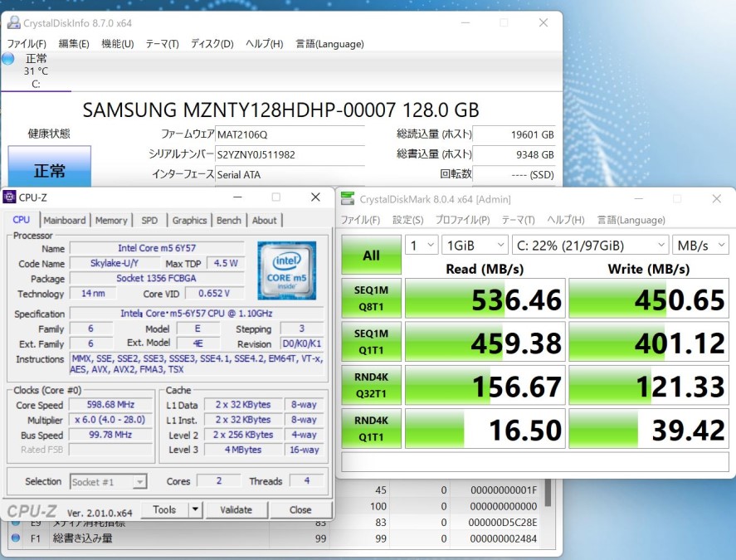Screen dimensions: 736x560
Task: Run the SEQ1M Q1T1 test
Action: [x=371, y=342]
